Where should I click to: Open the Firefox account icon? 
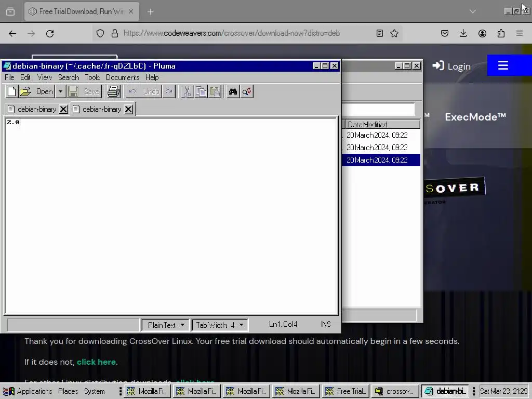(482, 33)
